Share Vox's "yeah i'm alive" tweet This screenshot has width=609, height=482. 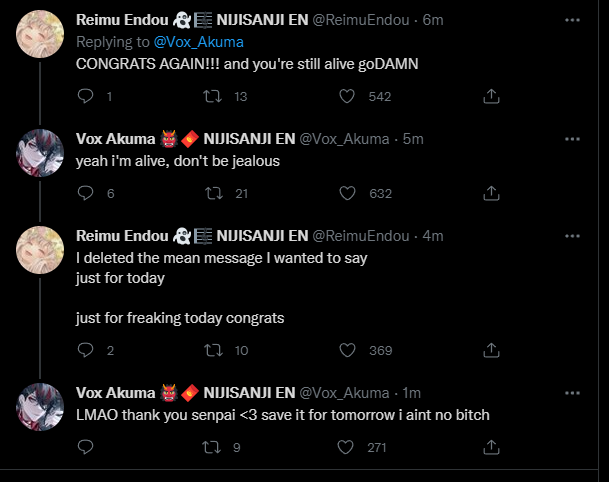492,193
